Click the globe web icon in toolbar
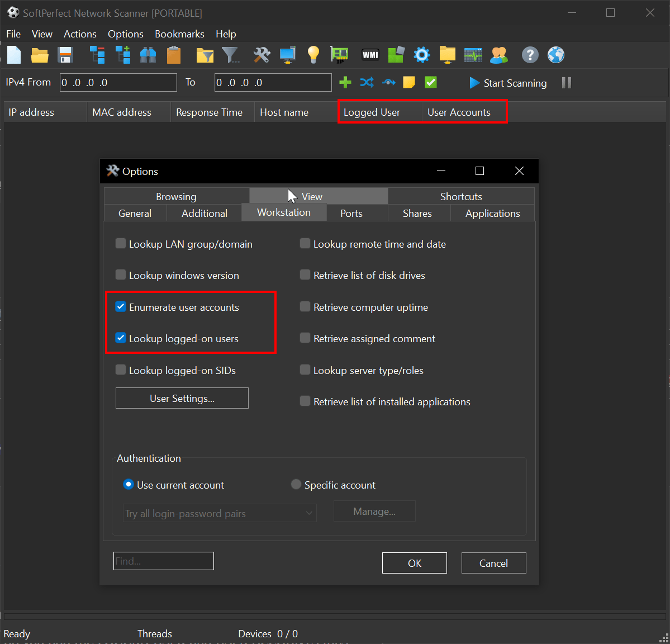Screen dimensions: 670x644 (556, 55)
